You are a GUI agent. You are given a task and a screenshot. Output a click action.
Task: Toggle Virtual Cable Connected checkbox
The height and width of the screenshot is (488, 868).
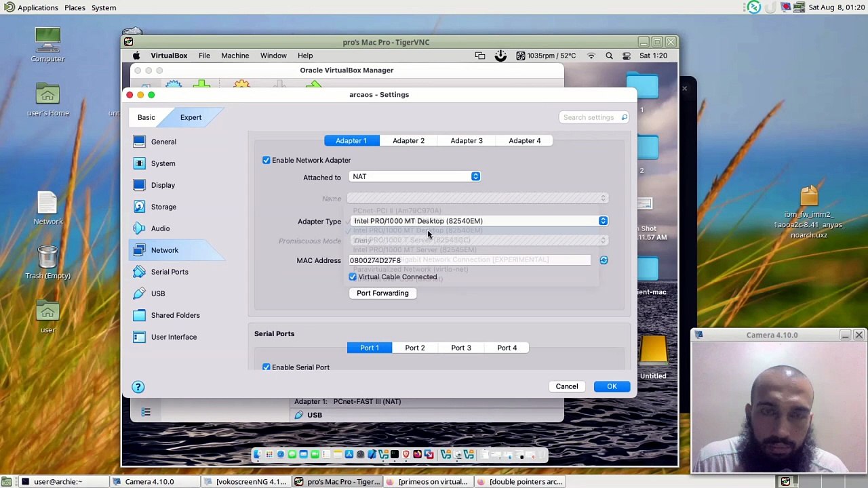point(353,277)
